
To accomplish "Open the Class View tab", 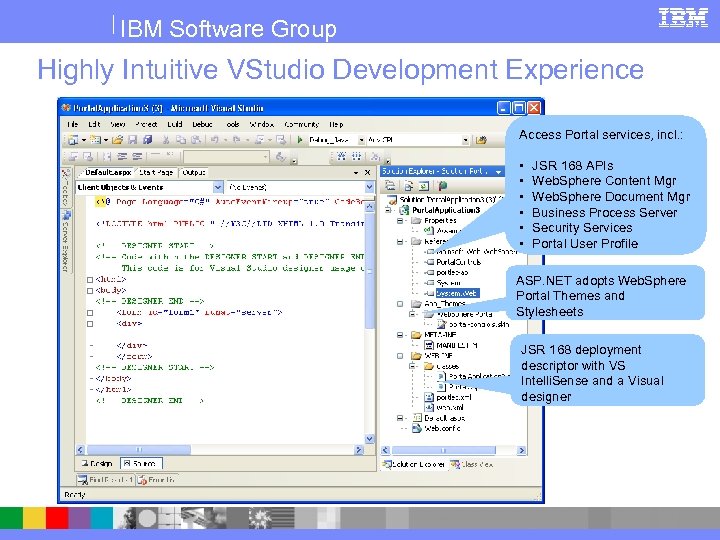I will pyautogui.click(x=472, y=465).
